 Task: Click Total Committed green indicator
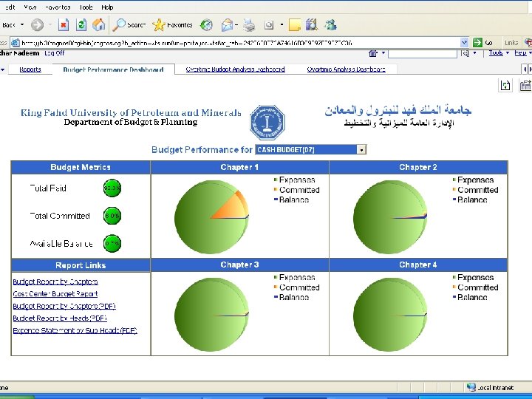[x=112, y=216]
